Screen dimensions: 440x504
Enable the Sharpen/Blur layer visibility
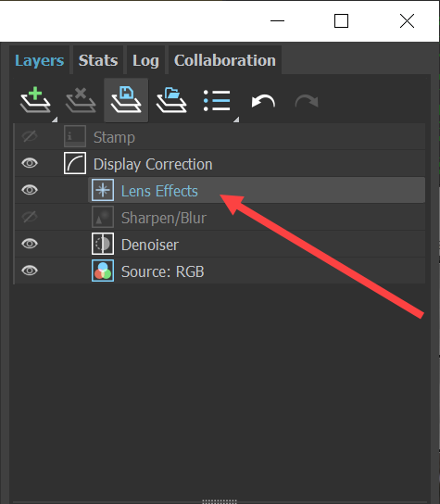pos(30,217)
